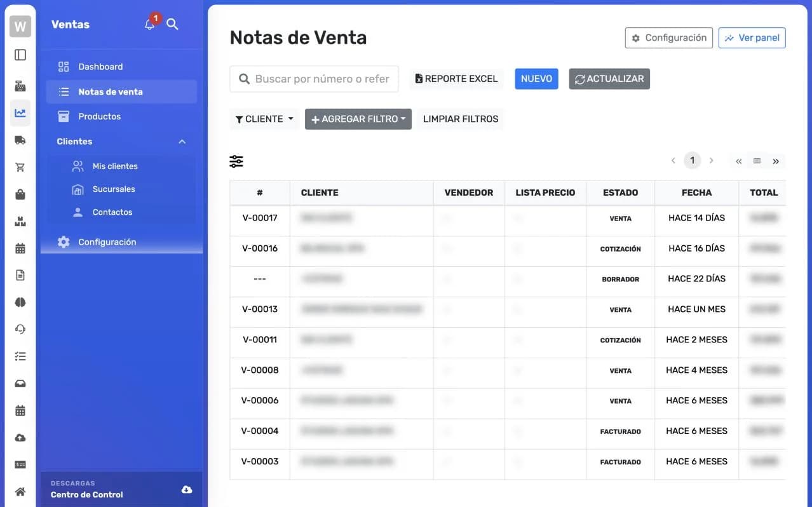
Task: Open sale note V-00008
Action: (260, 370)
